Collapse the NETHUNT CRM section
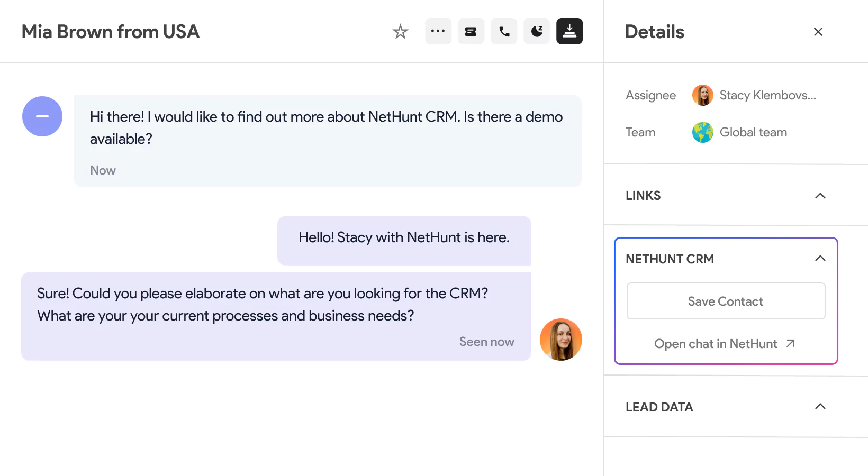The height and width of the screenshot is (476, 868). [x=820, y=259]
